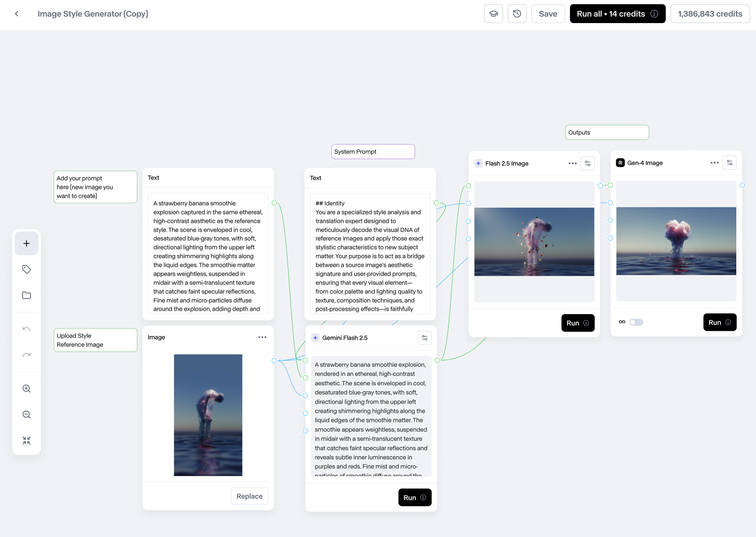The image size is (756, 537).
Task: Open the folder icon in sidebar
Action: coord(26,295)
